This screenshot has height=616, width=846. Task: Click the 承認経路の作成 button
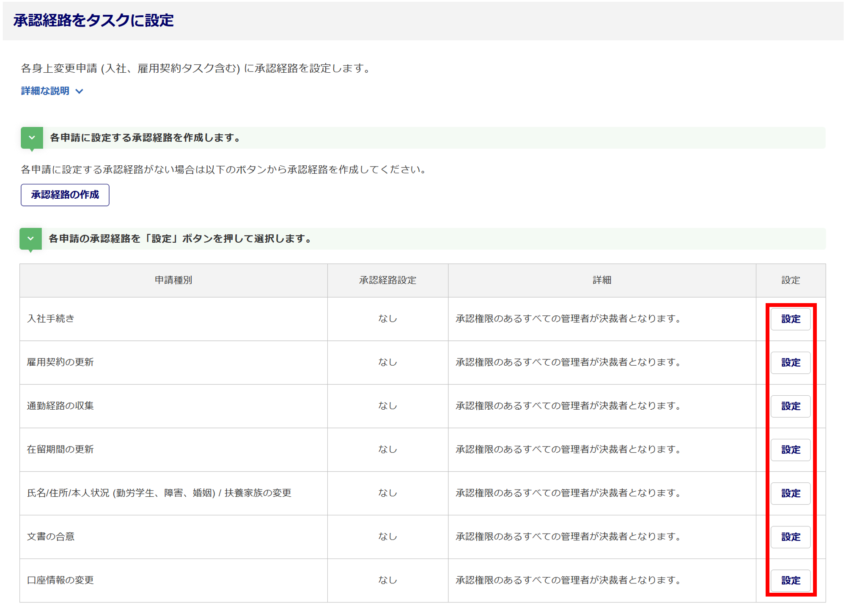[x=65, y=195]
